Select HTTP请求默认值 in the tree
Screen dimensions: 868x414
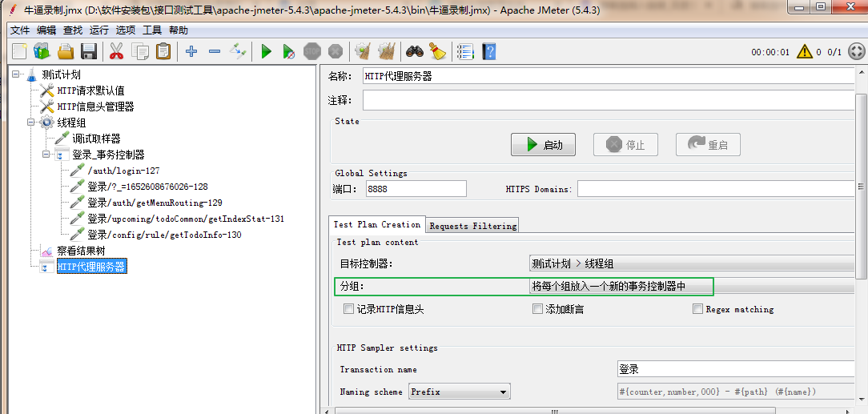click(90, 90)
